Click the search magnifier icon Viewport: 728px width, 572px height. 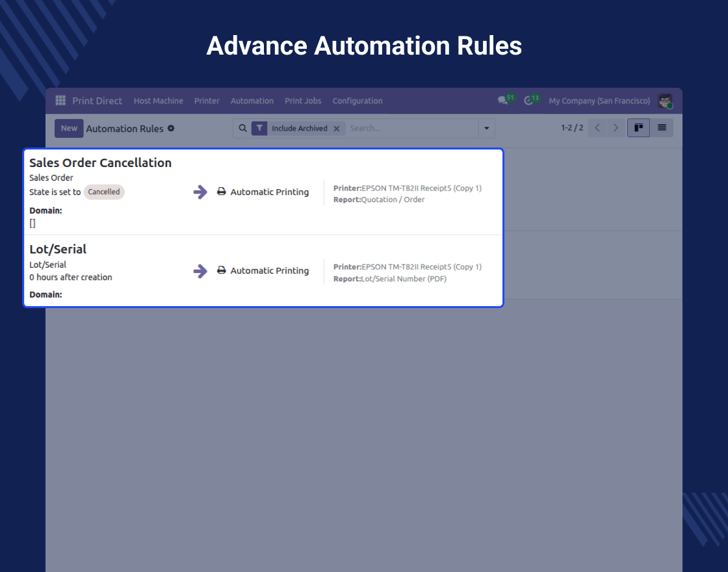coord(243,129)
